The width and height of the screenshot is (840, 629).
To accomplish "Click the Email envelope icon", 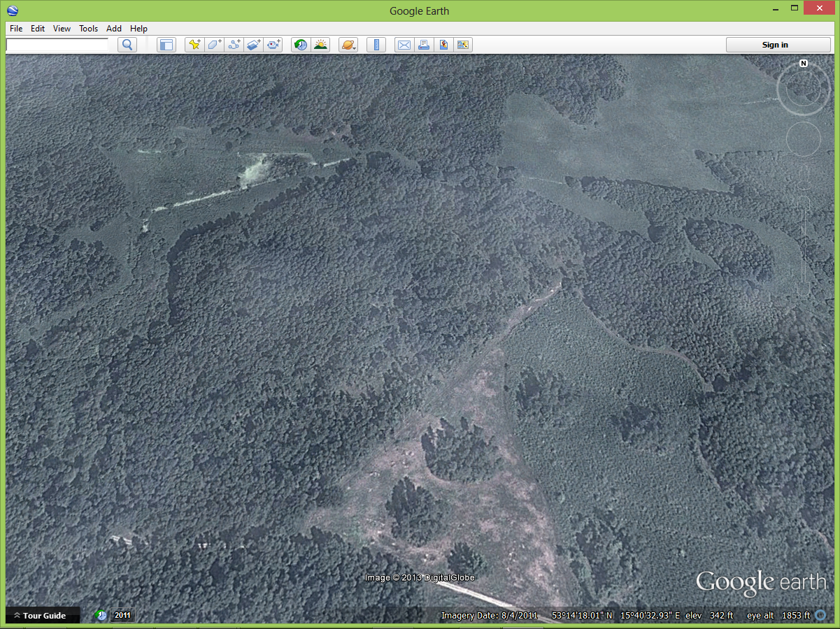I will click(x=404, y=45).
